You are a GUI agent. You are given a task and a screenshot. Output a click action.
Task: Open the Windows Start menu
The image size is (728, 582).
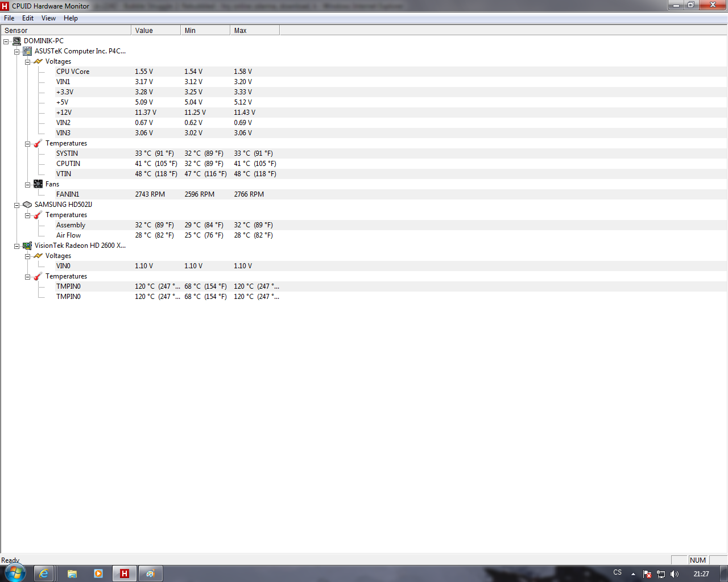click(15, 572)
